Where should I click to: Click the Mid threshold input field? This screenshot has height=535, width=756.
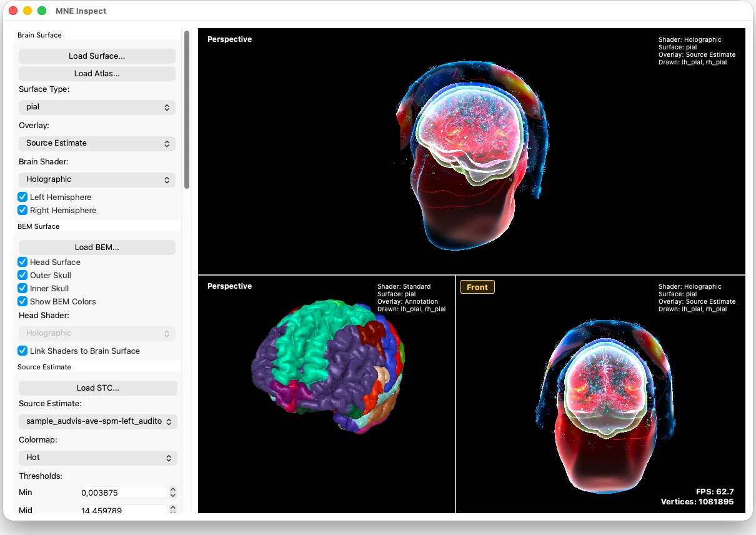point(124,509)
